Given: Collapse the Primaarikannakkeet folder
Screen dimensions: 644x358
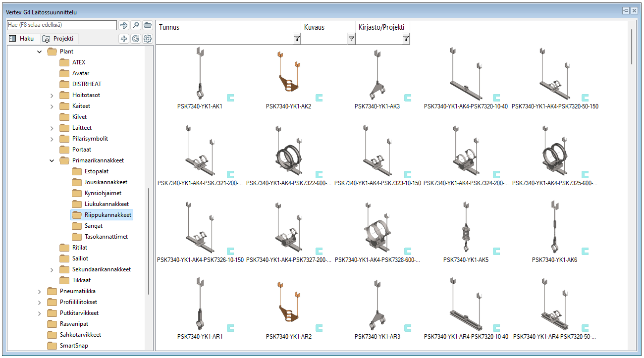Looking at the screenshot, I should pyautogui.click(x=52, y=160).
